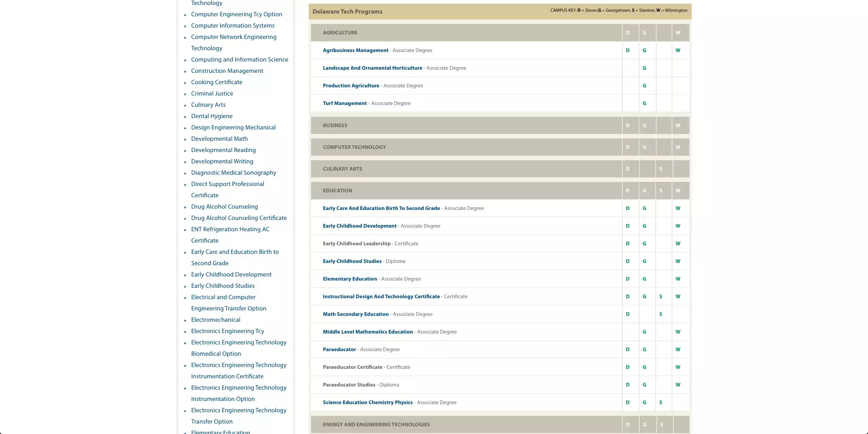Open Construction Management sidebar link
Image resolution: width=868 pixels, height=434 pixels.
click(x=227, y=71)
